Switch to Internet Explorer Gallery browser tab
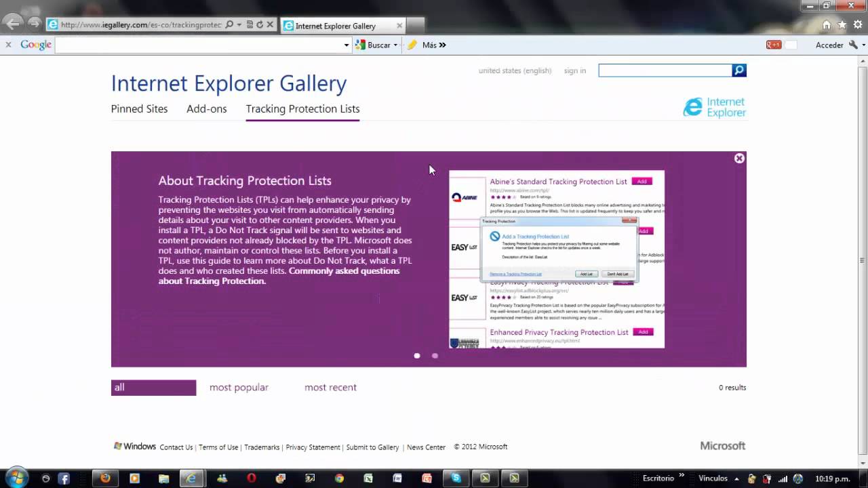The width and height of the screenshot is (868, 488). pos(342,26)
